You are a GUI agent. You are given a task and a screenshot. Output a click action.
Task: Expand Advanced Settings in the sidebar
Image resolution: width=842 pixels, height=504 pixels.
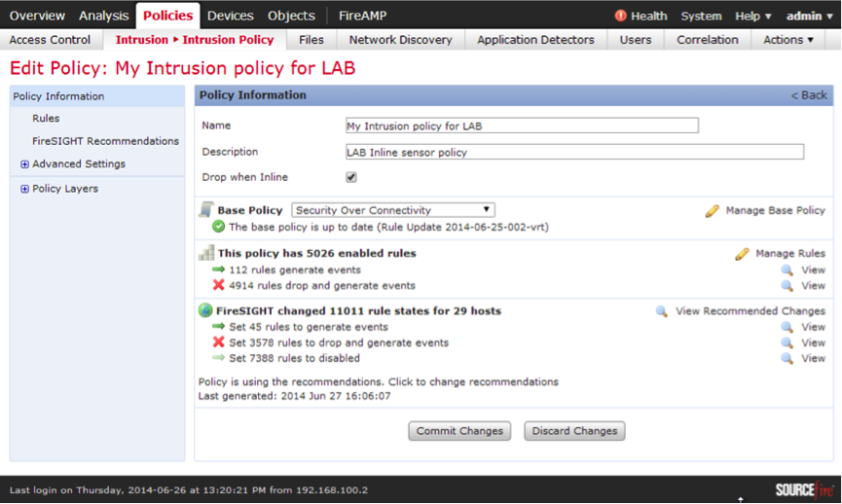pos(24,164)
